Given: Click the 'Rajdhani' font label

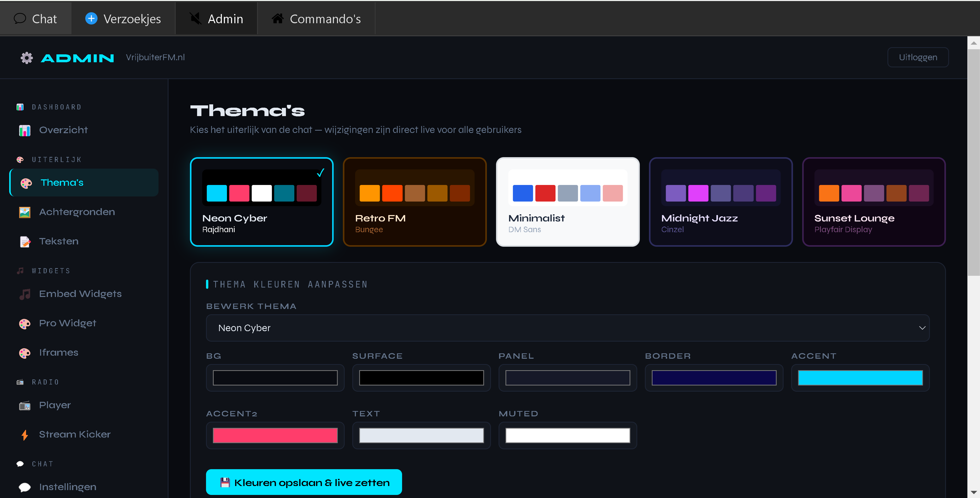Looking at the screenshot, I should [219, 230].
